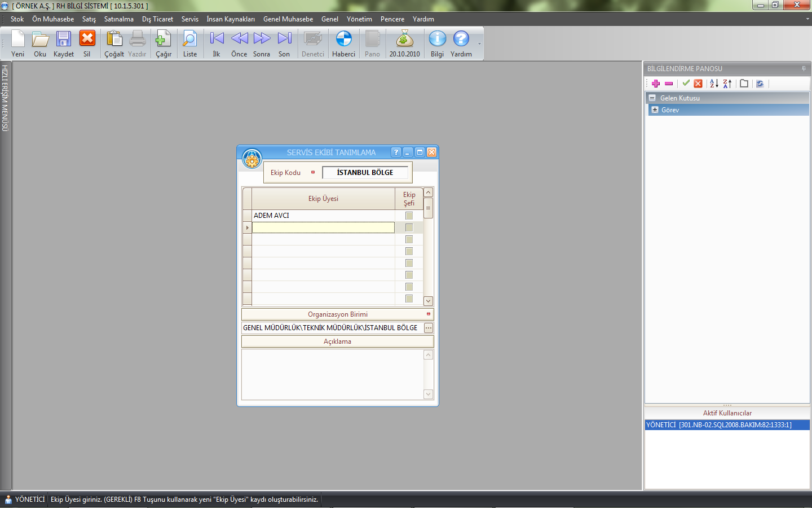Click inside the Açıklama text area
Image resolution: width=812 pixels, height=508 pixels.
[x=333, y=374]
